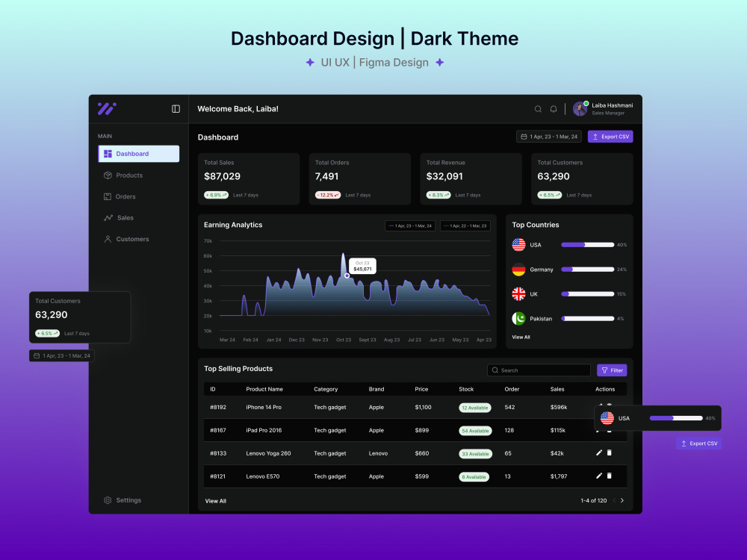747x560 pixels.
Task: Click the floating date range chip outside dashboard
Action: tap(62, 355)
